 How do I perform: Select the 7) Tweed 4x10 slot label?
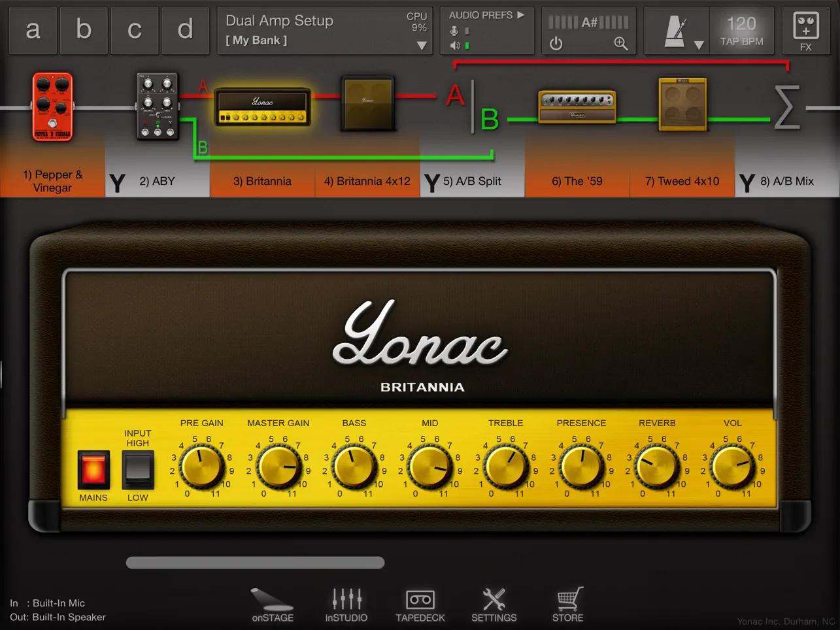682,181
